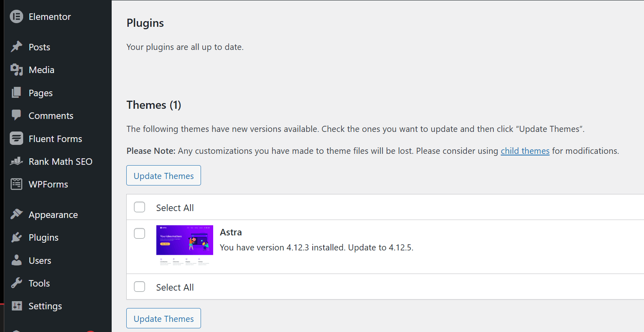Click the Fluent Forms icon
This screenshot has height=332, width=644.
[x=16, y=138]
